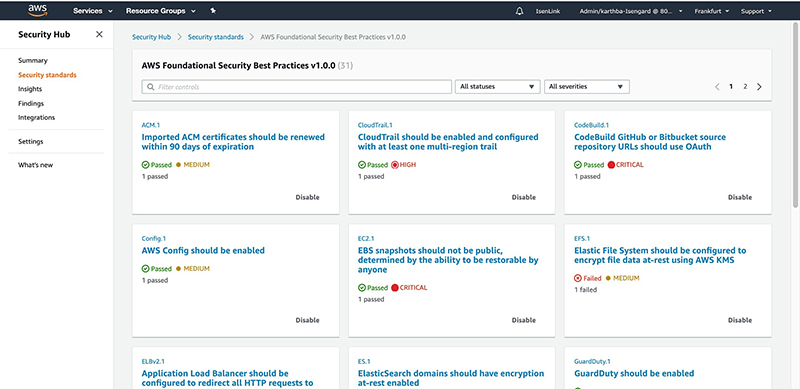Click Passed status icon on EC2.1 card
Screen dimensions: 800x389
tap(362, 288)
